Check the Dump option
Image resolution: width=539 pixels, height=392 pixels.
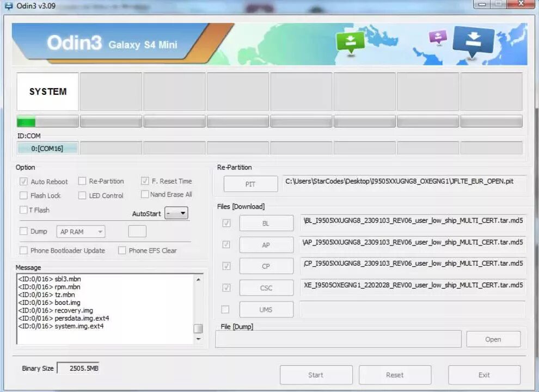point(23,231)
